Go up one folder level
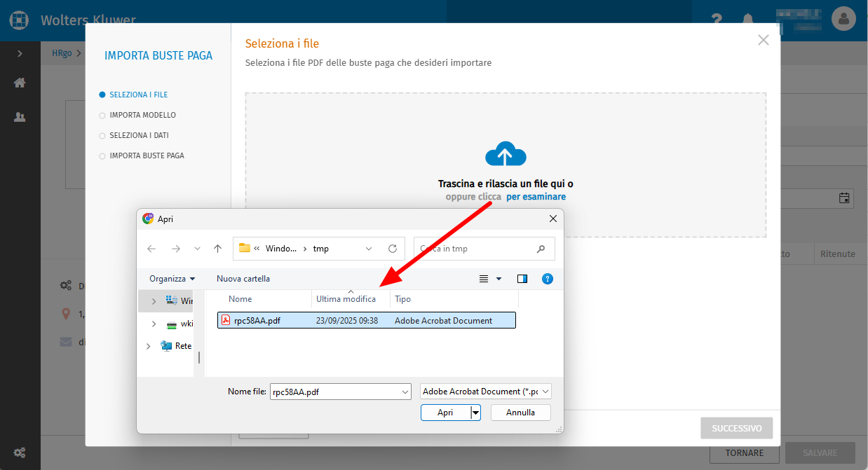The image size is (868, 470). tap(217, 249)
